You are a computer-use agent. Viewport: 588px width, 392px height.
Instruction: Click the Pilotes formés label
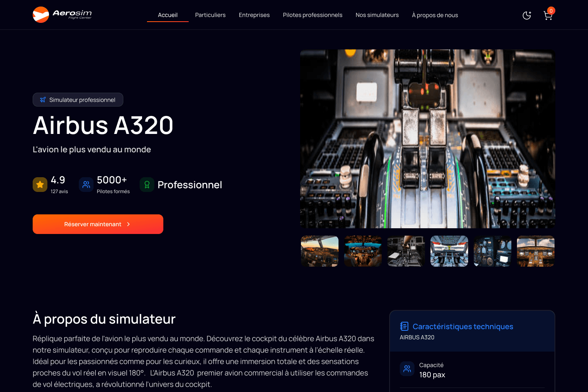point(113,192)
